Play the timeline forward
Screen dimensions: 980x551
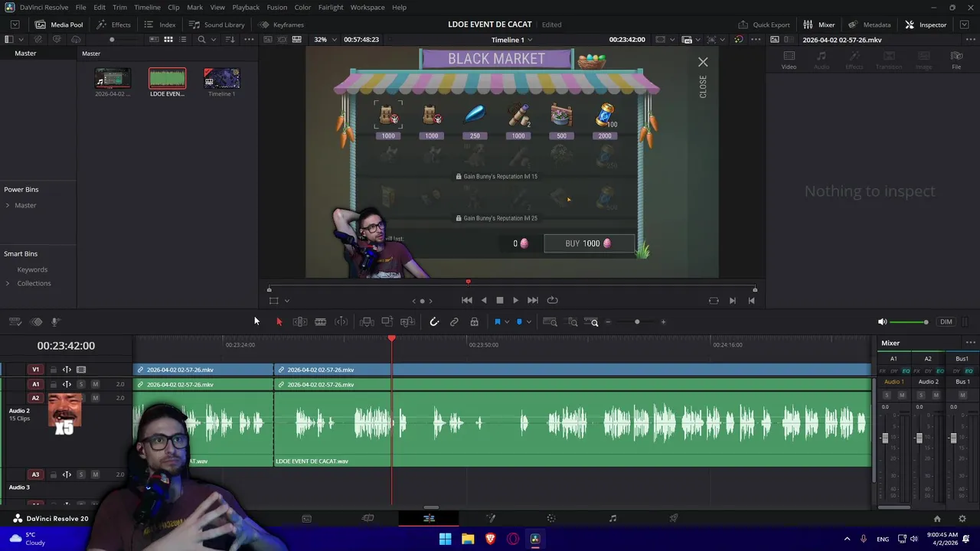click(515, 301)
